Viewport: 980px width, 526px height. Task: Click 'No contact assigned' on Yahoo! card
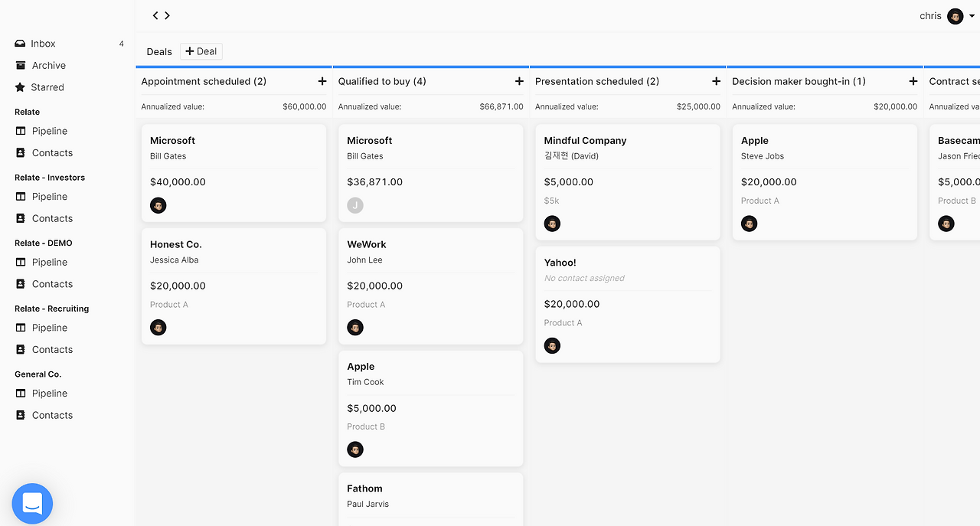point(584,278)
